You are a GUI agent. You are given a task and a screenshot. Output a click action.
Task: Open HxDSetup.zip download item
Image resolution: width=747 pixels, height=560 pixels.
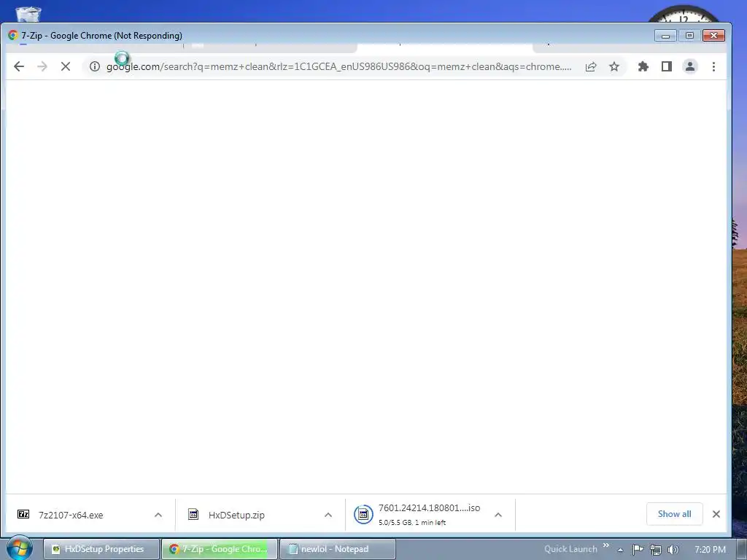click(236, 515)
